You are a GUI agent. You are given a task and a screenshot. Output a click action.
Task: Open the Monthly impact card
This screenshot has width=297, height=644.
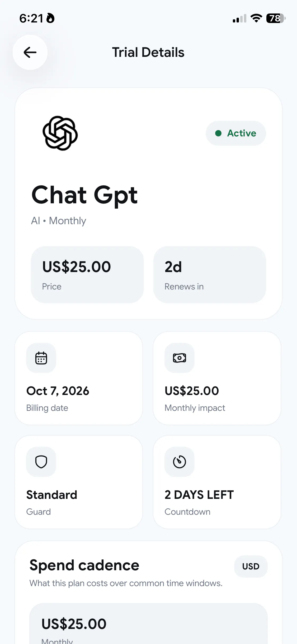tap(217, 378)
